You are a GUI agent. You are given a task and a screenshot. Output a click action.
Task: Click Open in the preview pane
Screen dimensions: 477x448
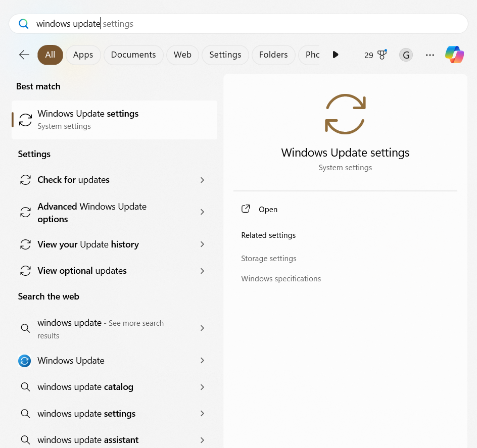coord(268,210)
